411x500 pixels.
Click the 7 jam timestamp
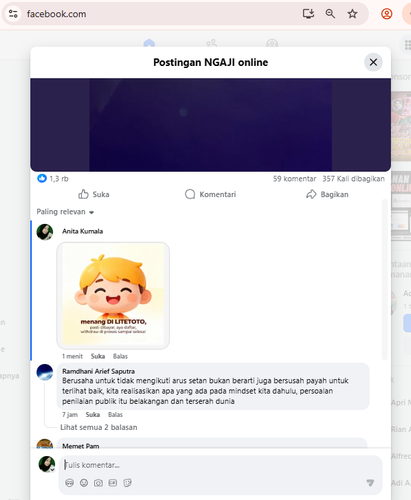[x=70, y=415]
